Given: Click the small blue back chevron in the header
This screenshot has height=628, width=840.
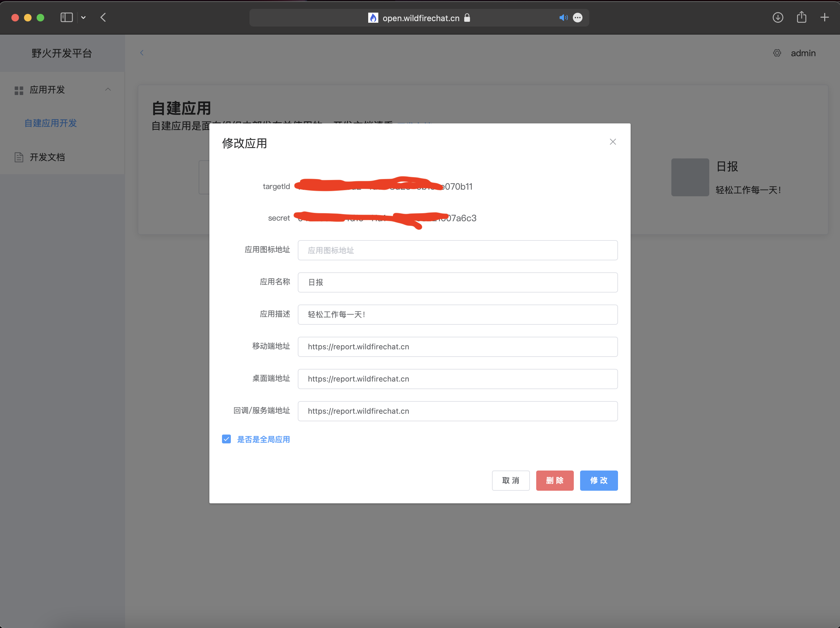Looking at the screenshot, I should (x=142, y=53).
